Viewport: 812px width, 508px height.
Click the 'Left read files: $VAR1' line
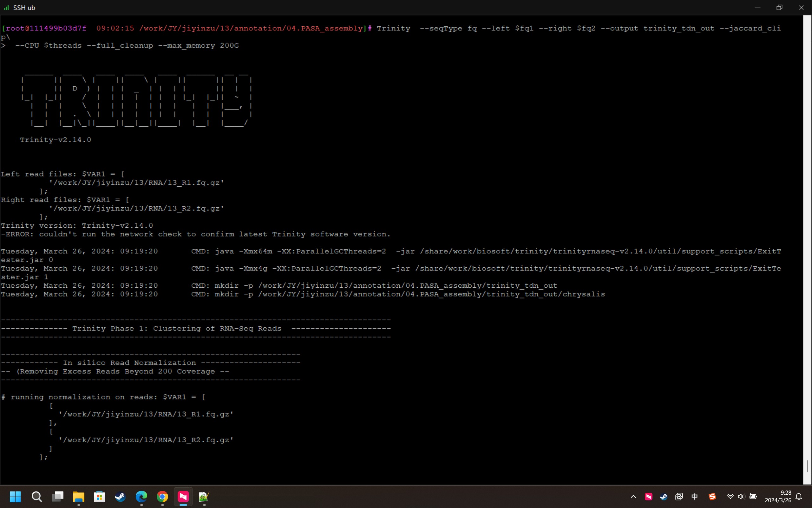[63, 174]
